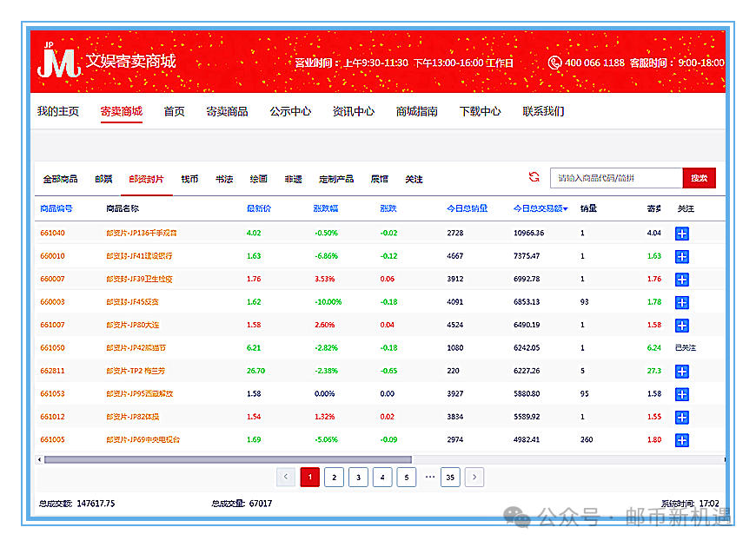Go to next page with right chevron
756x547 pixels.
click(474, 477)
